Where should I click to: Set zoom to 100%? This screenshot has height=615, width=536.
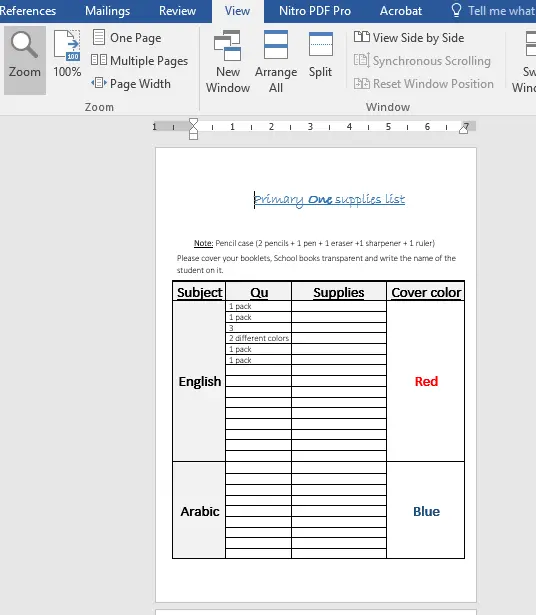[x=67, y=54]
